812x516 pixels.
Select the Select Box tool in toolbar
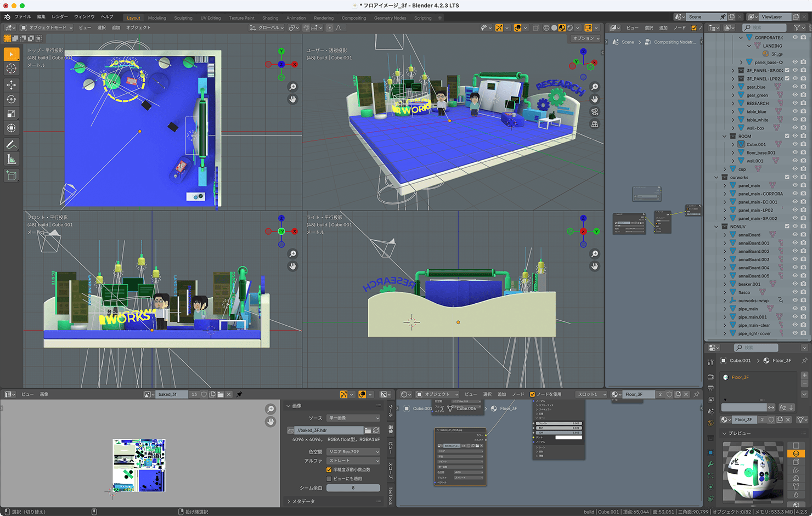point(11,54)
